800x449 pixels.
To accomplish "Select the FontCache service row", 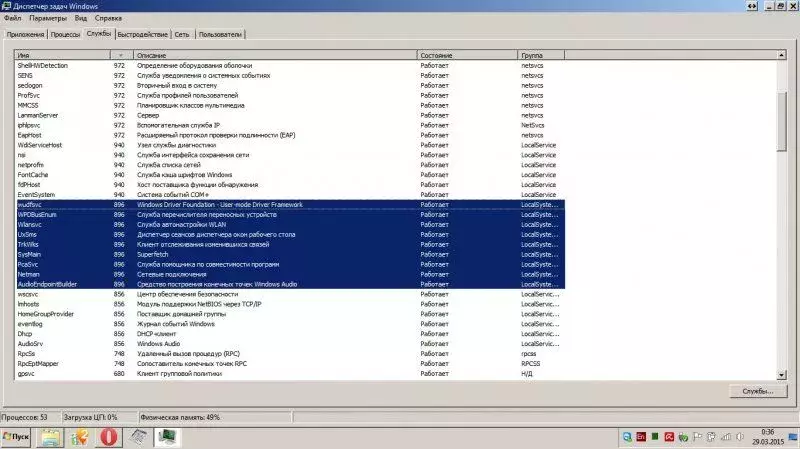I will tap(290, 175).
